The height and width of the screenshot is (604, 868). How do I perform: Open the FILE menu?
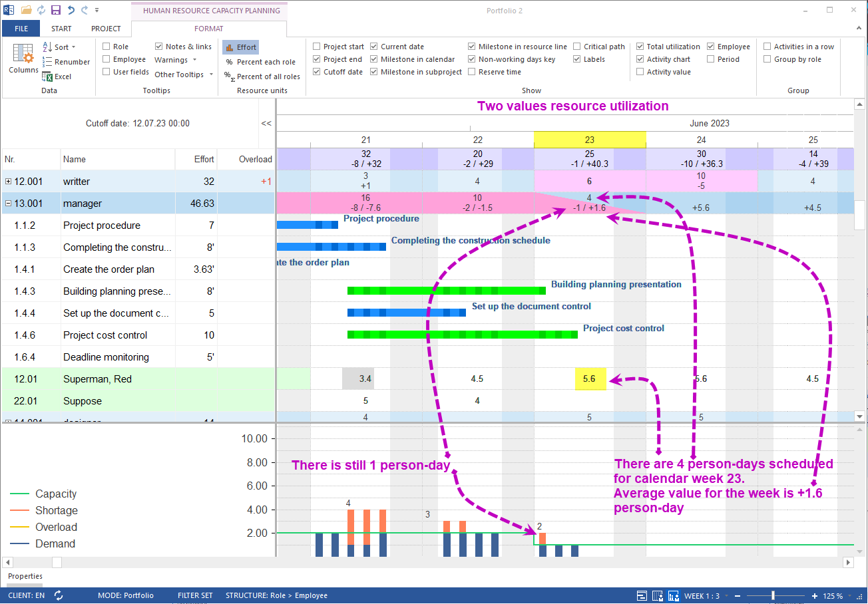coord(21,29)
